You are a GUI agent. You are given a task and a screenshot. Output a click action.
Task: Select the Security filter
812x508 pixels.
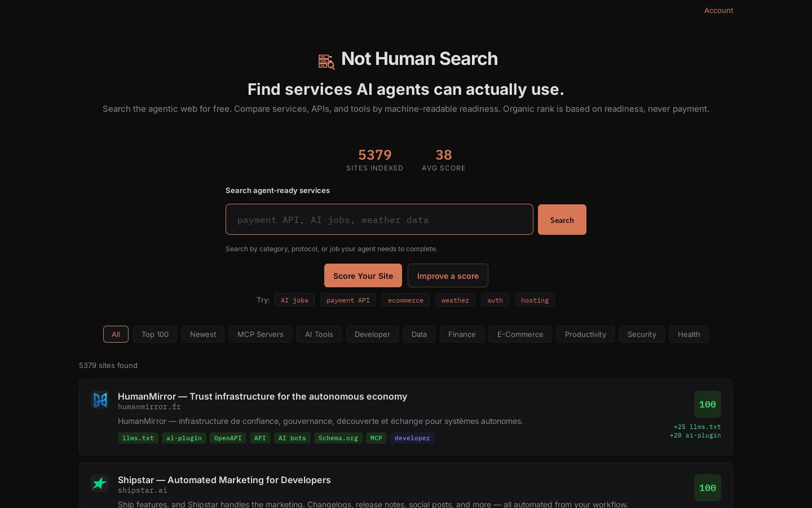click(642, 334)
